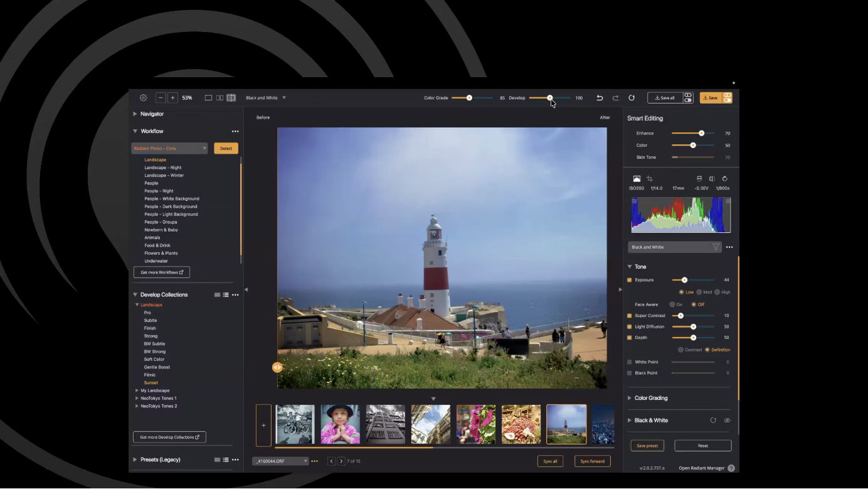Open the help question mark icon
Image resolution: width=868 pixels, height=489 pixels.
pos(731,468)
